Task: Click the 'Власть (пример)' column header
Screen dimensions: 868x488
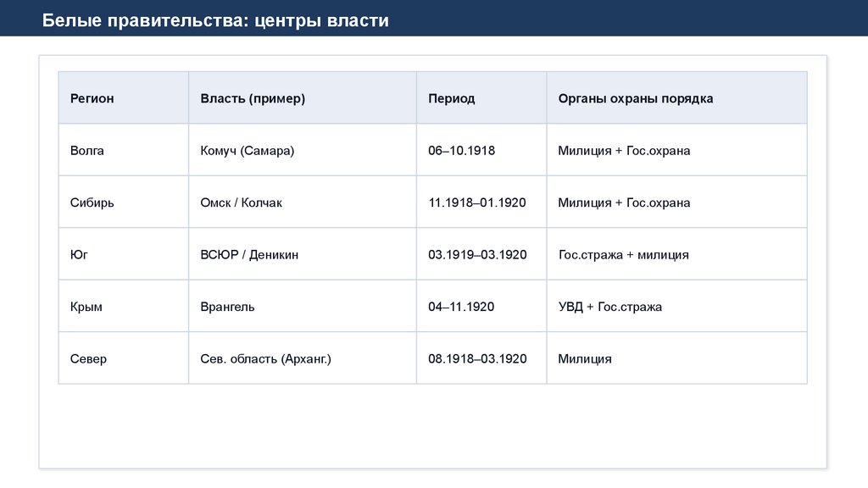Action: [x=253, y=98]
